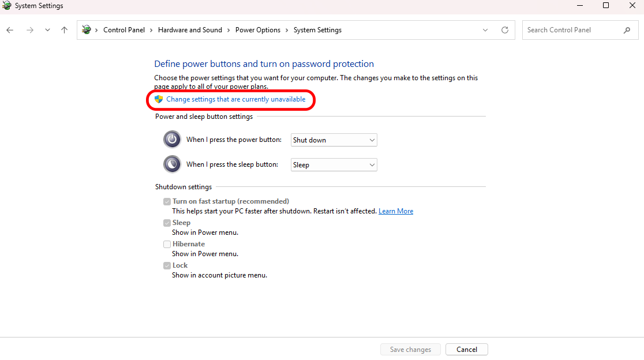Click the Power Options icon in address bar
Screen dimensions: 644x360
[x=86, y=29]
